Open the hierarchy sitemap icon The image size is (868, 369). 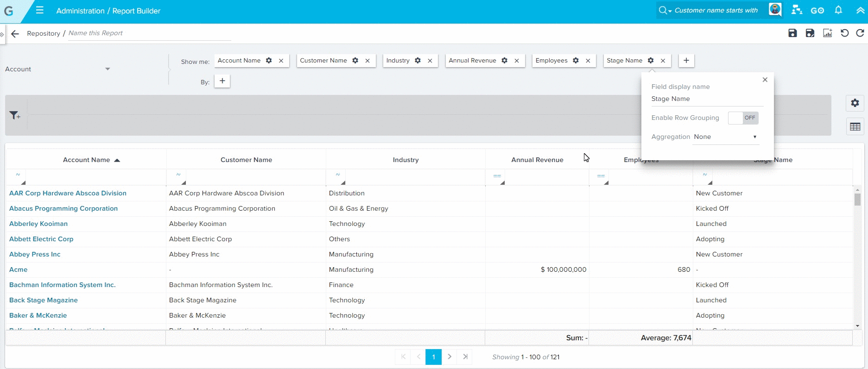point(796,10)
